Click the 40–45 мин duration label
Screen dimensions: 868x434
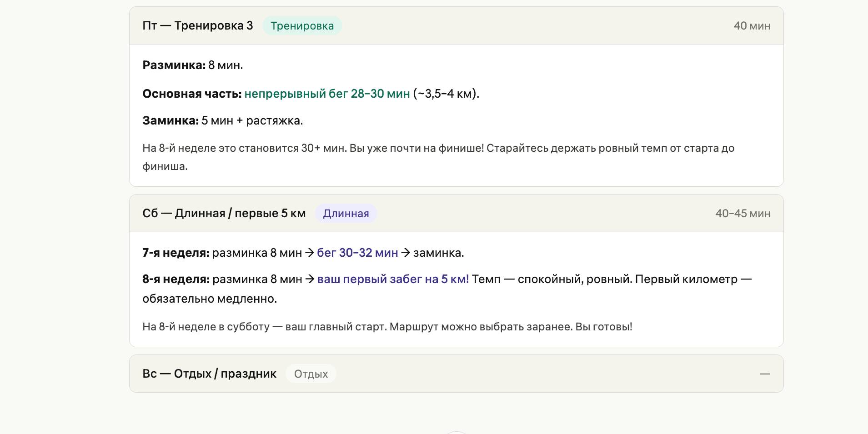[x=743, y=214]
